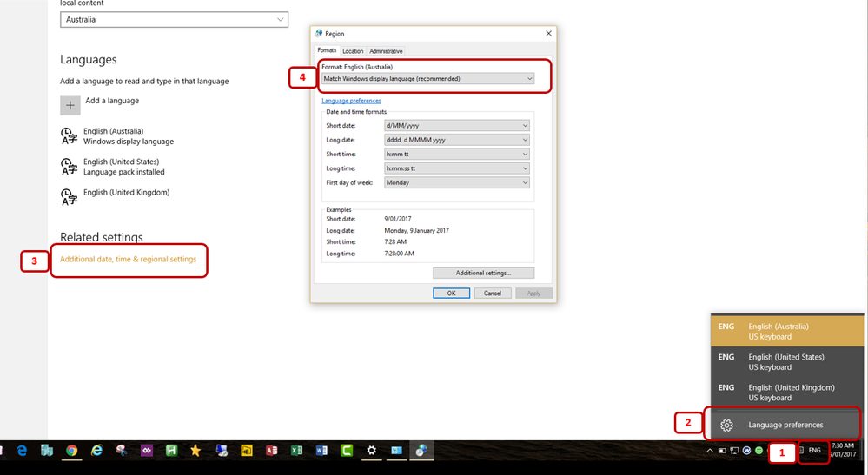The image size is (868, 475).
Task: Launch Microsoft Access from the taskbar
Action: [x=272, y=451]
